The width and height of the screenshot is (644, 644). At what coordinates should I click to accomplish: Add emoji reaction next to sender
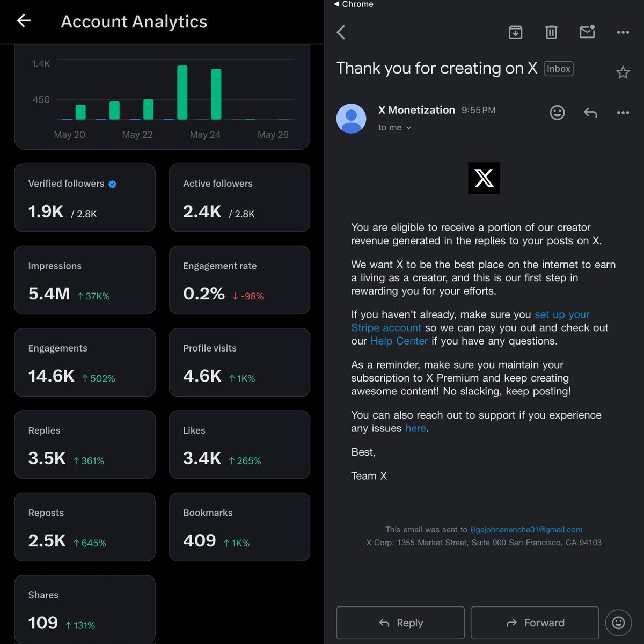coord(557,113)
